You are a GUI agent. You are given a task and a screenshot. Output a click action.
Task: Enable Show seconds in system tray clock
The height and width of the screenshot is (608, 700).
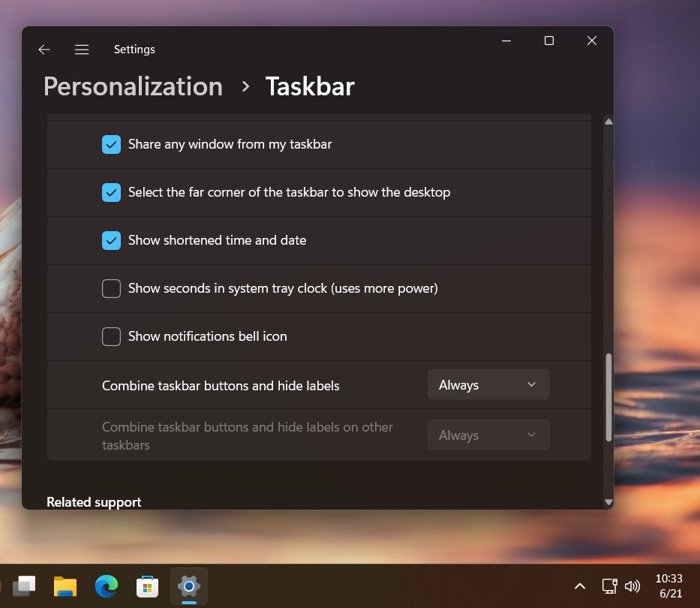click(111, 288)
